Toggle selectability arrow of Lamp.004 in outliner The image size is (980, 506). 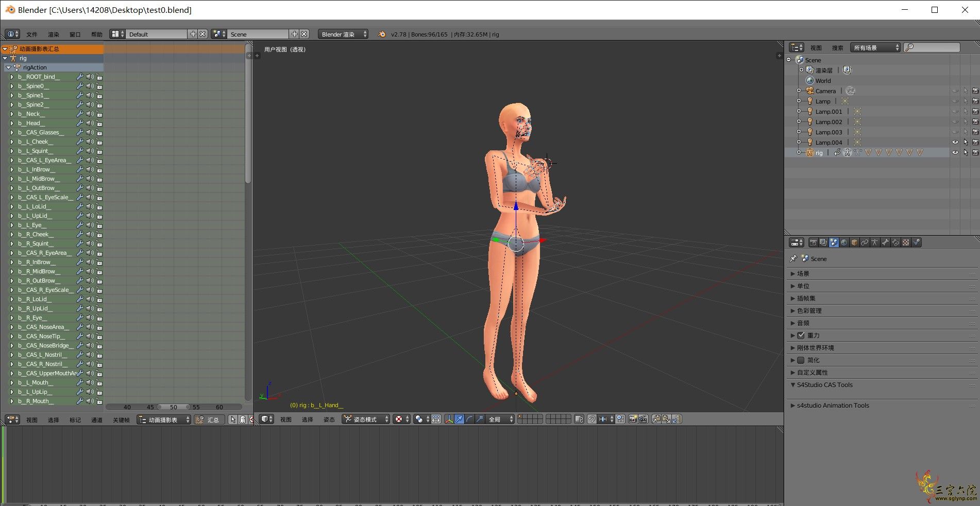coord(965,142)
